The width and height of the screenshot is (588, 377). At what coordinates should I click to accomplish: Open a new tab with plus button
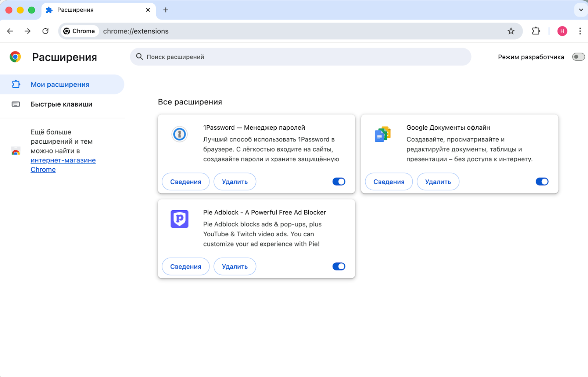[x=166, y=10]
